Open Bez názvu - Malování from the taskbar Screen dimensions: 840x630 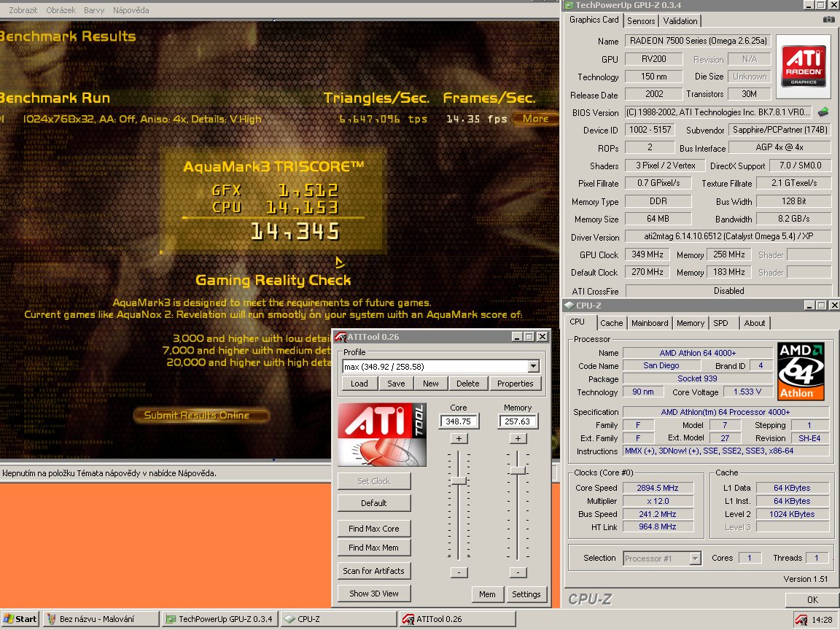pos(101,619)
